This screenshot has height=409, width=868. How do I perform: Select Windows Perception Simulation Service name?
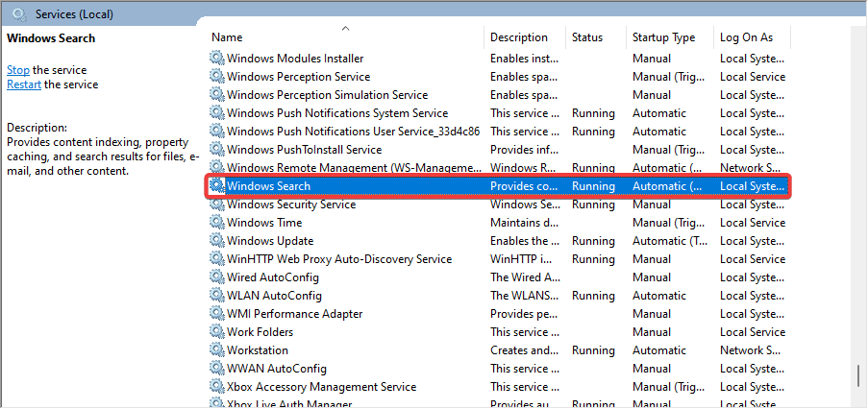pyautogui.click(x=327, y=94)
